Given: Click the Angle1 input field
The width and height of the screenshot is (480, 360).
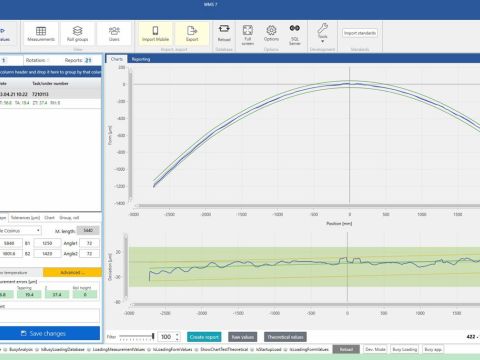Looking at the screenshot, I should point(89,243).
